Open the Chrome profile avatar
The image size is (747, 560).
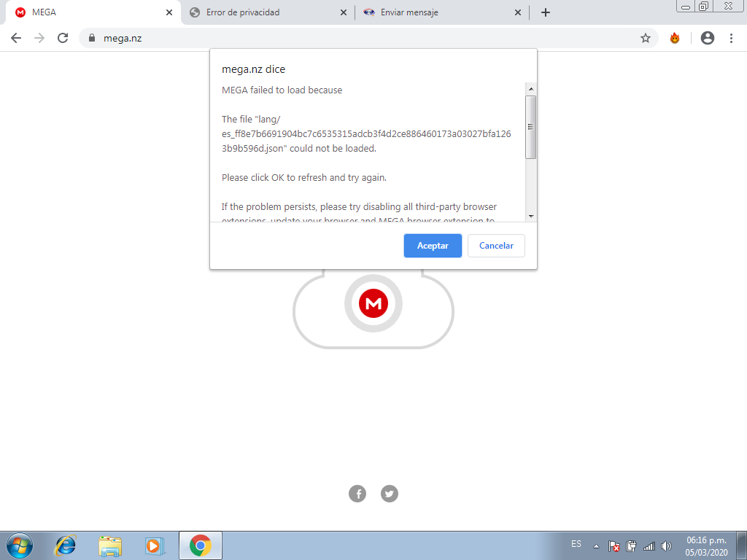(x=708, y=38)
